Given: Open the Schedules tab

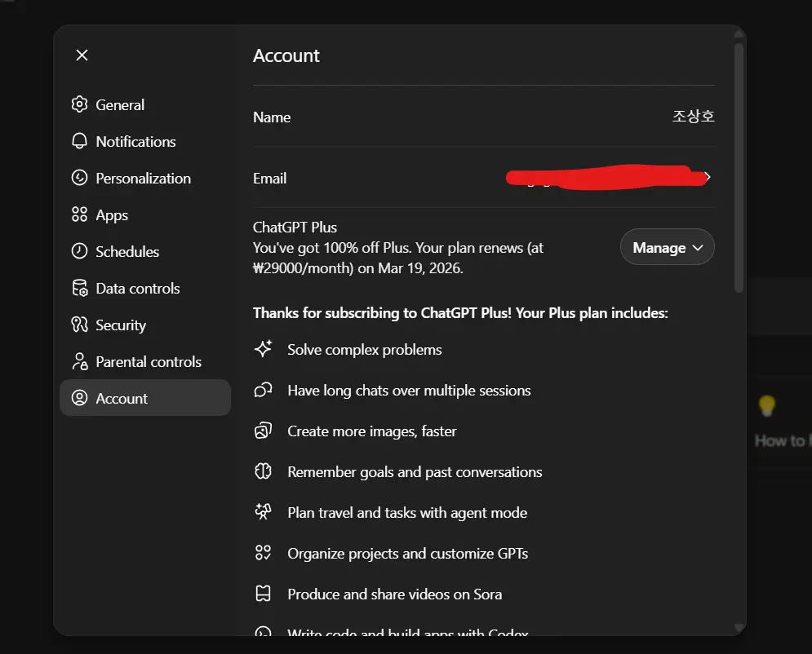Looking at the screenshot, I should (x=145, y=251).
